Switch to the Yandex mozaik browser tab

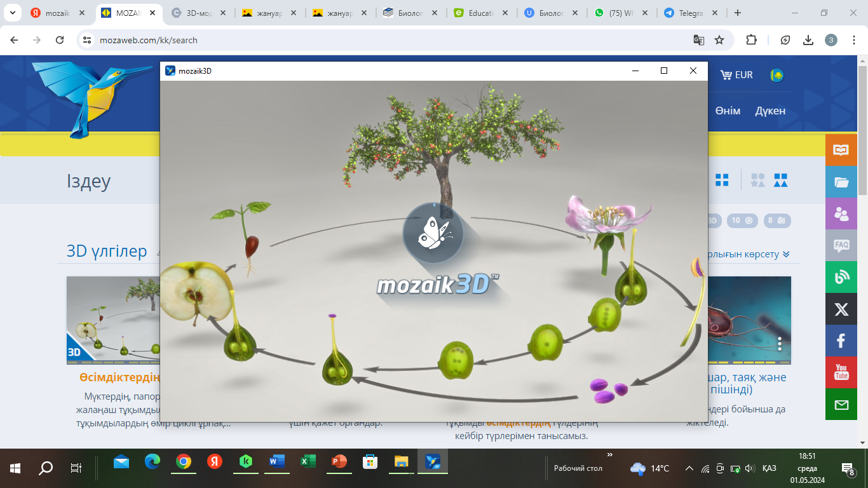59,13
